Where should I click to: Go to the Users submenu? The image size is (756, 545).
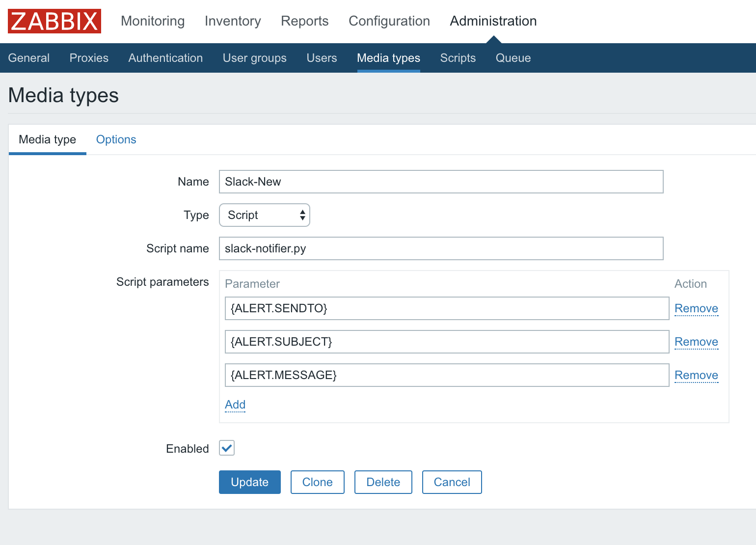pos(322,58)
